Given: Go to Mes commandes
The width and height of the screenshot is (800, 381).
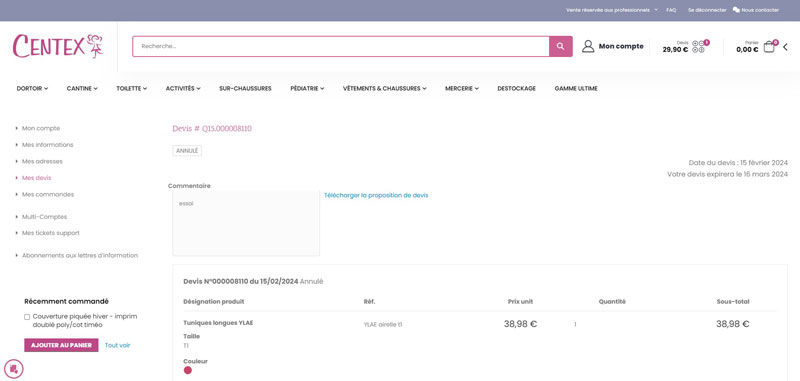Looking at the screenshot, I should click(48, 194).
